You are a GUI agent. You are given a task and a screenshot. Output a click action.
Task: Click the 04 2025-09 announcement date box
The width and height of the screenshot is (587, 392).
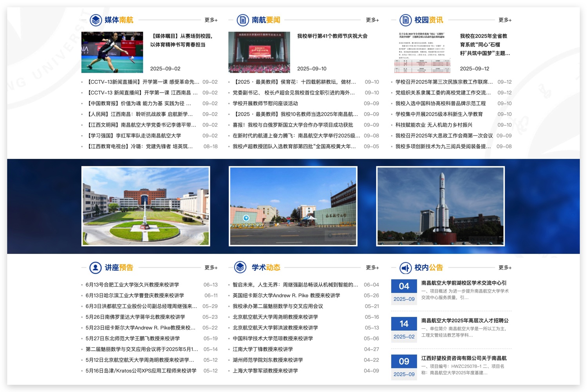coord(404,292)
